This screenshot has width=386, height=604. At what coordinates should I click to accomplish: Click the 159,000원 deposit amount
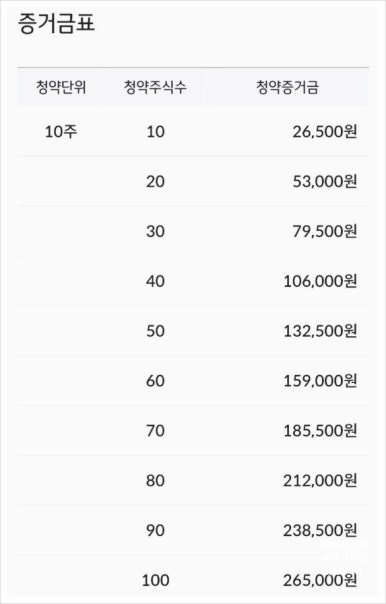320,381
